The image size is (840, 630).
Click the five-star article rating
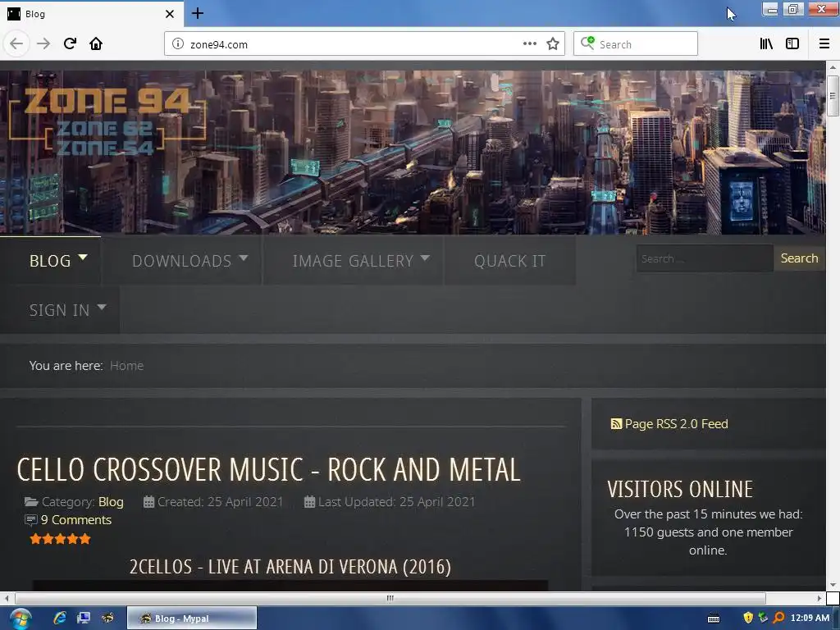60,539
